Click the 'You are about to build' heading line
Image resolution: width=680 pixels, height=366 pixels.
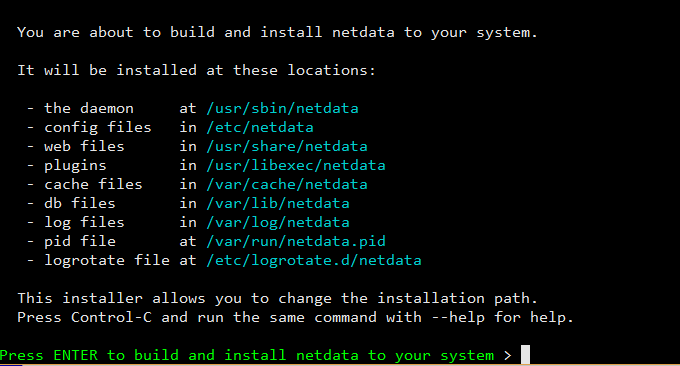[x=278, y=33]
